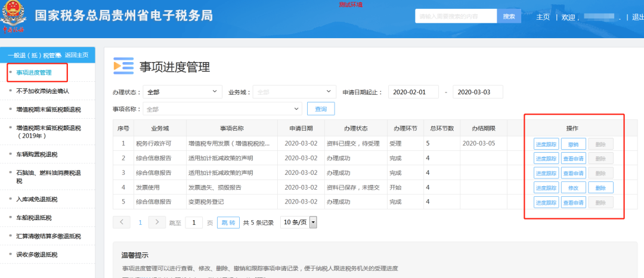Image resolution: width=644 pixels, height=278 pixels.
Task: Click the 跳转 button
Action: tap(228, 223)
